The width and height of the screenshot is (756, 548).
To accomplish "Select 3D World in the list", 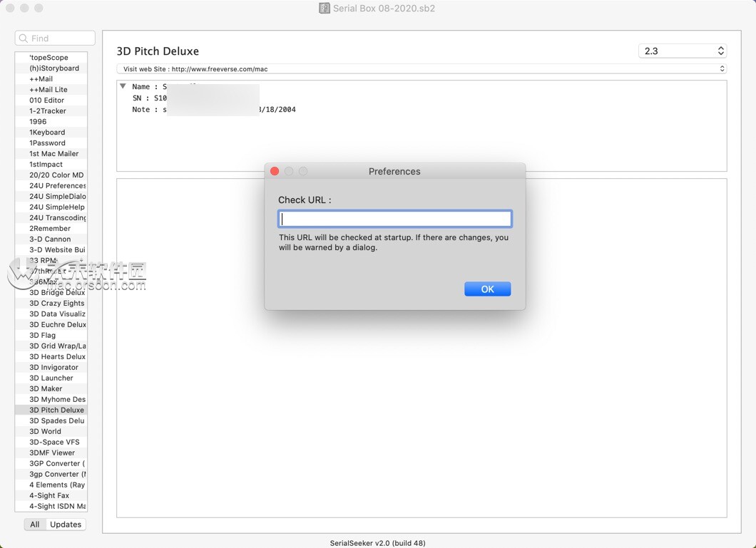I will tap(51, 431).
